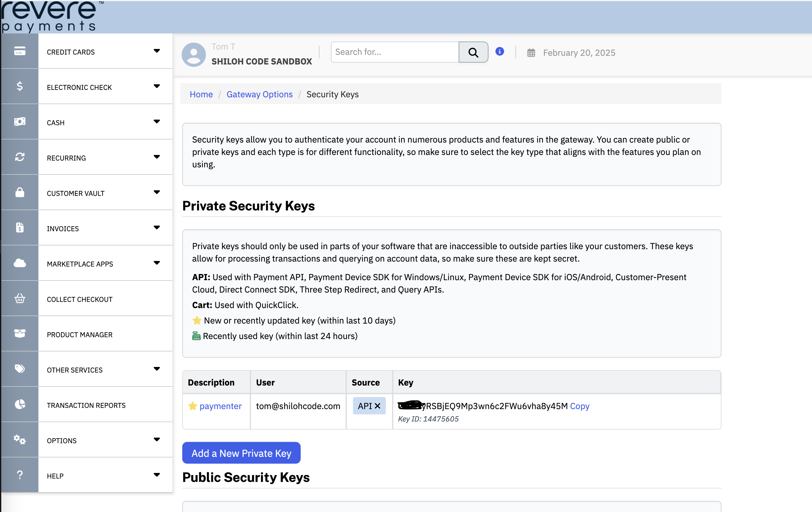Image resolution: width=812 pixels, height=512 pixels.
Task: Click the Other Services tags icon
Action: [20, 369]
